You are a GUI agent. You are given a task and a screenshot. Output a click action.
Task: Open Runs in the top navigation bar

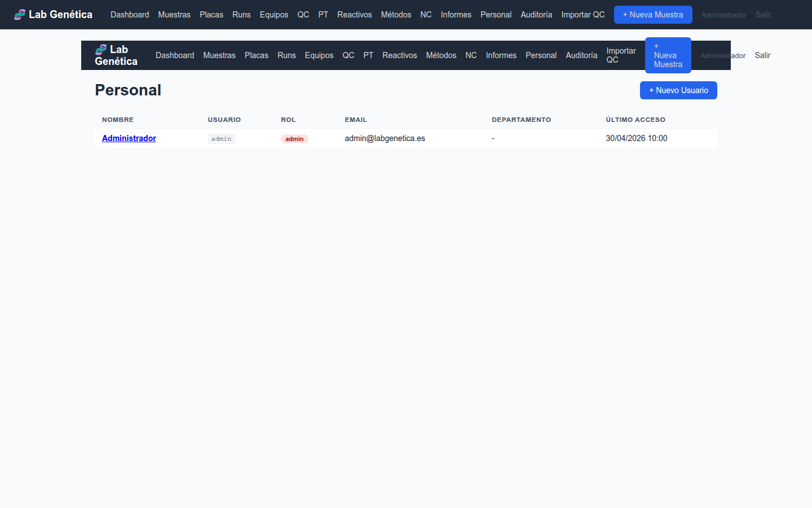[x=241, y=15]
